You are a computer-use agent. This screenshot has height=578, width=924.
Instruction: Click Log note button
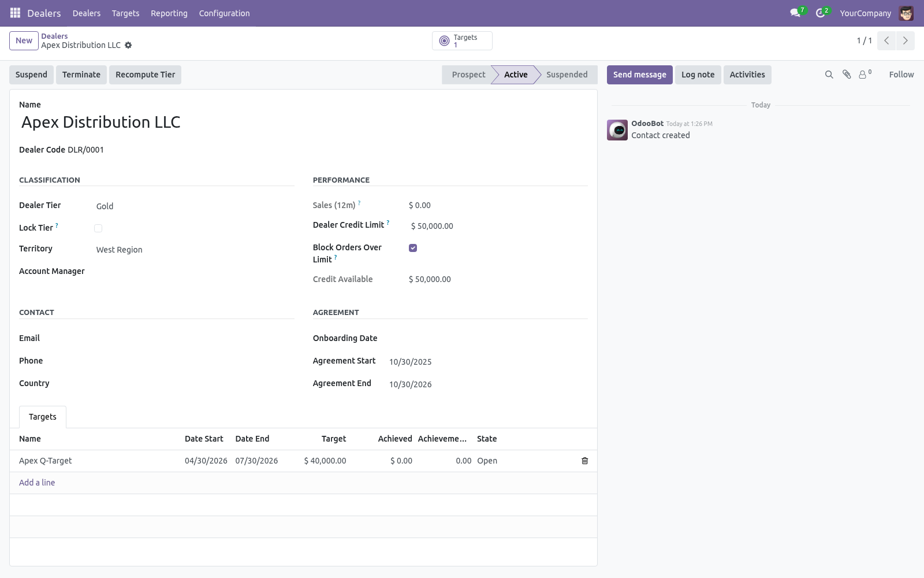698,75
